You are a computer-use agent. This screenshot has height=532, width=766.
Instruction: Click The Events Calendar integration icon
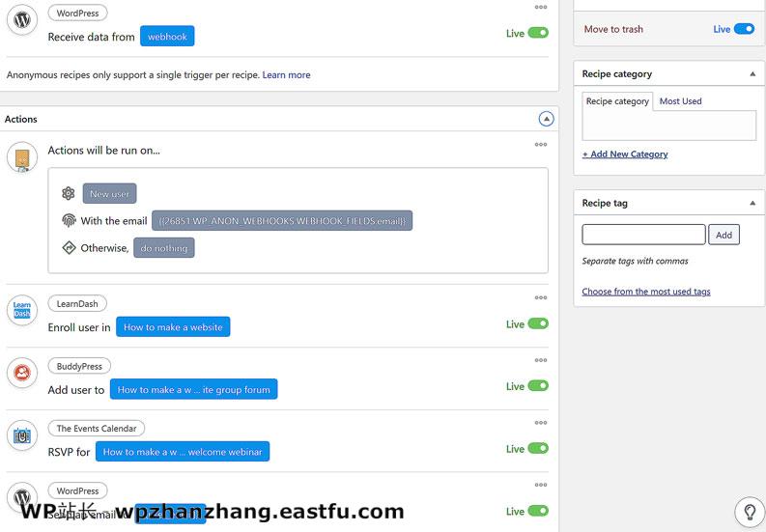[22, 435]
